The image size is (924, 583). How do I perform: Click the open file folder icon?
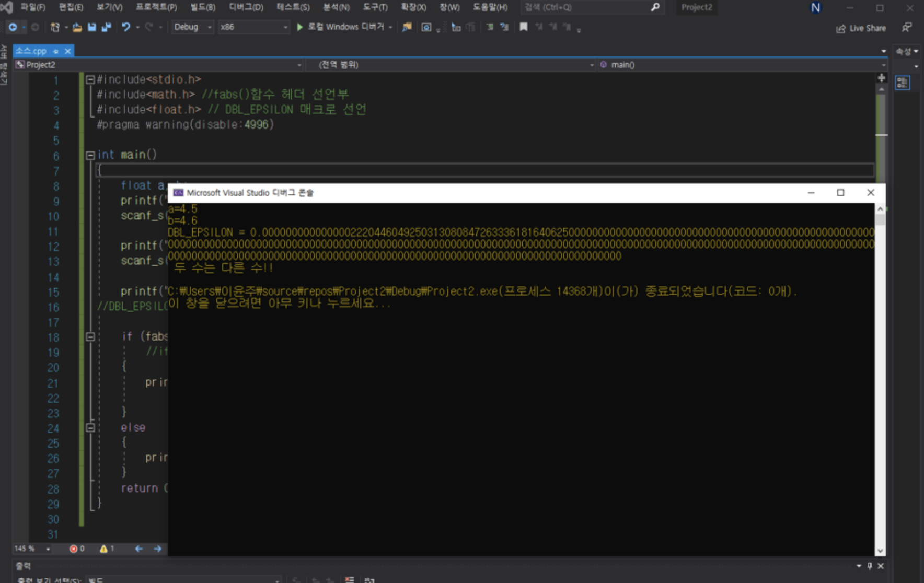click(x=77, y=27)
